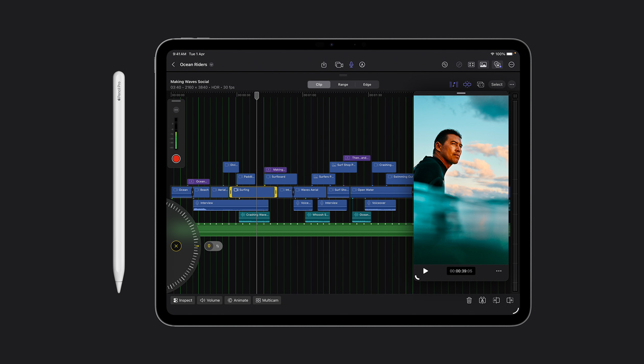Enable the Select mode button
Viewport: 644px width, 364px height.
(496, 84)
